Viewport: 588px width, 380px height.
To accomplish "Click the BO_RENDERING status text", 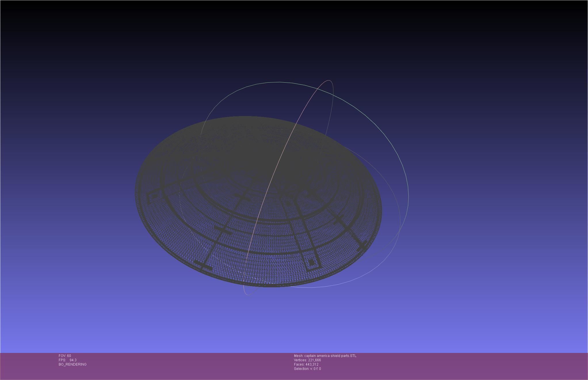I will pyautogui.click(x=72, y=364).
